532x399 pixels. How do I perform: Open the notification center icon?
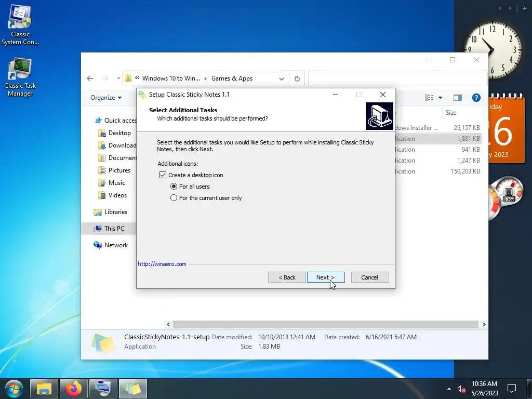pyautogui.click(x=512, y=389)
